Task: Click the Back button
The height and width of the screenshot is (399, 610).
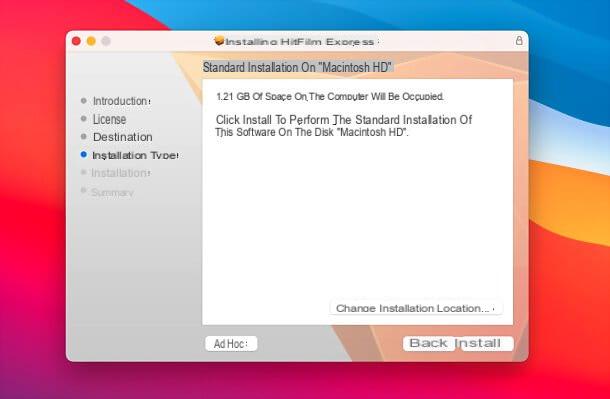Action: tap(429, 343)
